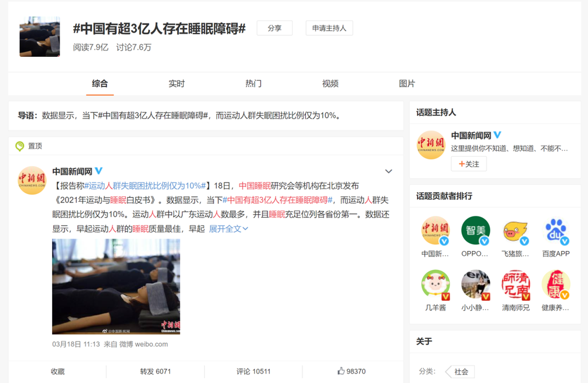Click the 健康养… contributor name
This screenshot has height=383, width=588.
coord(555,307)
